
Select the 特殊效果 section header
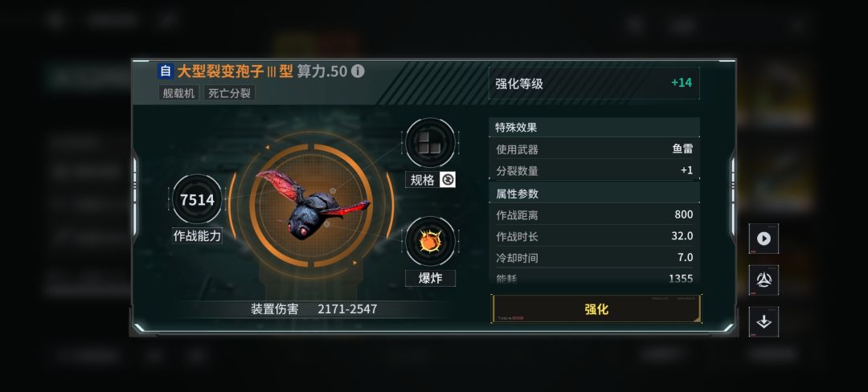(x=594, y=128)
